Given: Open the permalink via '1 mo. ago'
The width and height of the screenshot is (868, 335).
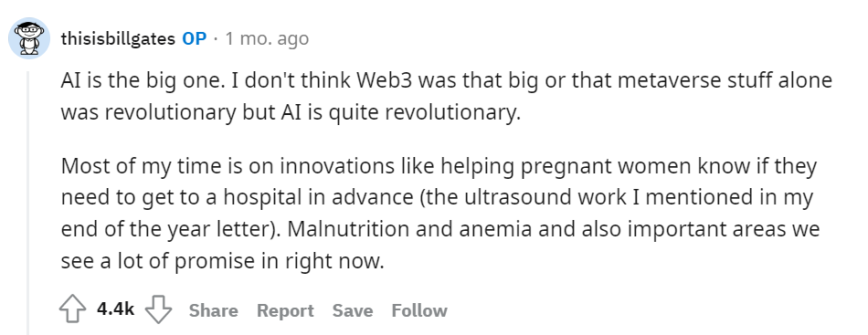Looking at the screenshot, I should 267,38.
